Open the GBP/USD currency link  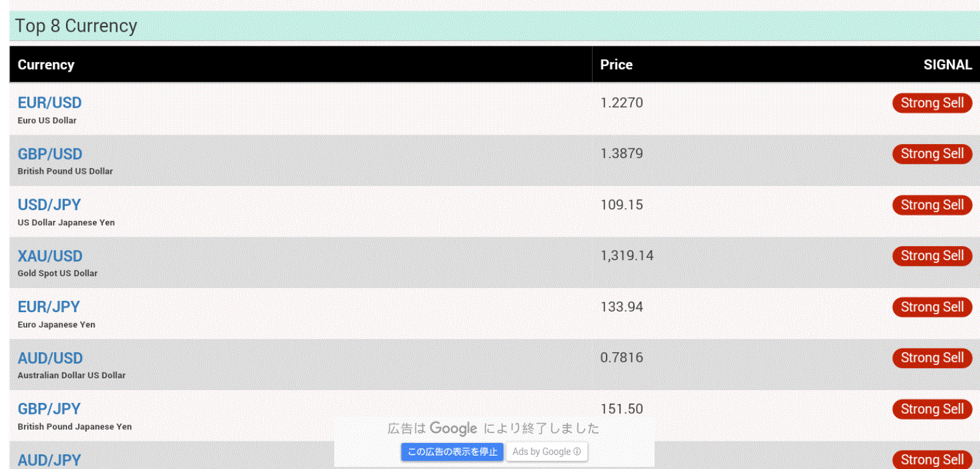pyautogui.click(x=50, y=154)
